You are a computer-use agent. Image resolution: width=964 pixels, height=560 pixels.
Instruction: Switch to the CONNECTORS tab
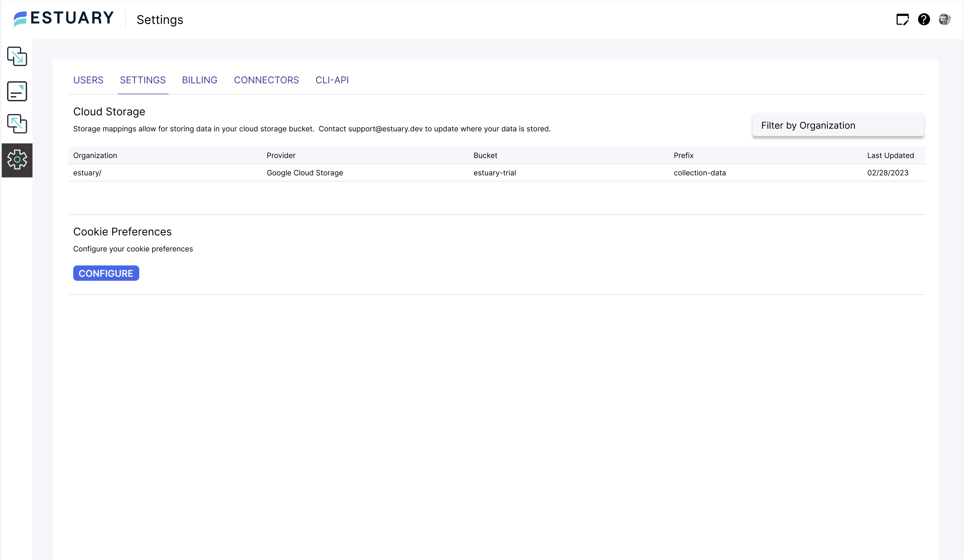click(266, 80)
